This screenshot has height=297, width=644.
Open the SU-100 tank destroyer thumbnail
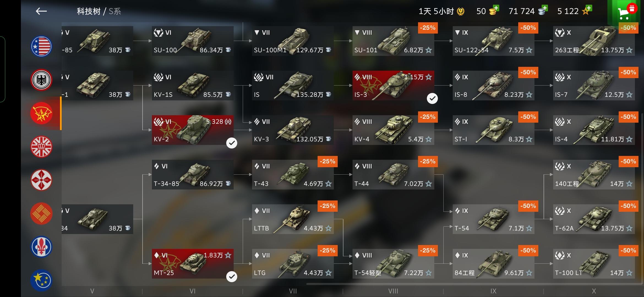tap(193, 41)
